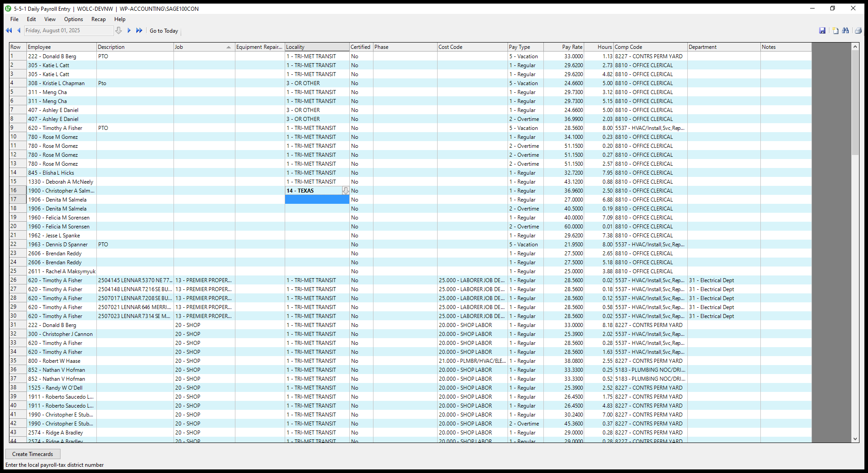868x473 pixels.
Task: Jump to the first payroll date record
Action: coord(9,30)
